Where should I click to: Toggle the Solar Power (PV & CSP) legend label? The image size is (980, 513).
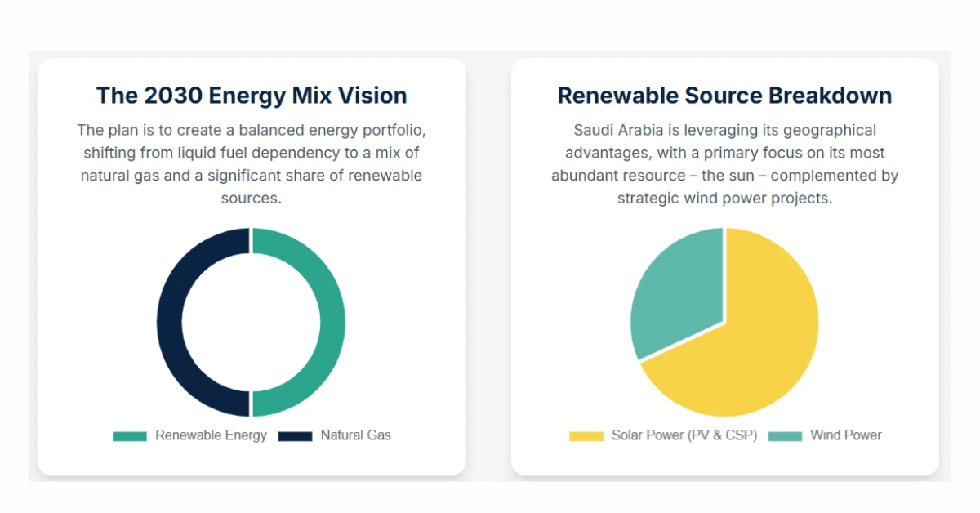(684, 435)
